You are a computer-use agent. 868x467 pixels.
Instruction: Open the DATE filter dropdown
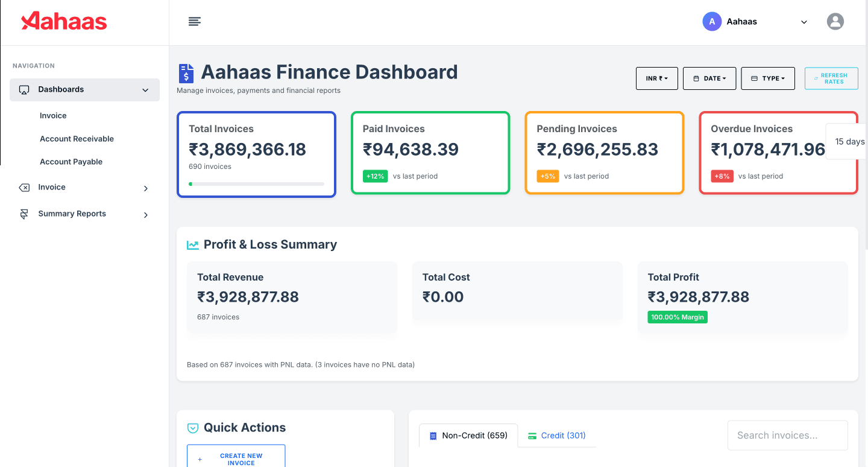coord(709,78)
